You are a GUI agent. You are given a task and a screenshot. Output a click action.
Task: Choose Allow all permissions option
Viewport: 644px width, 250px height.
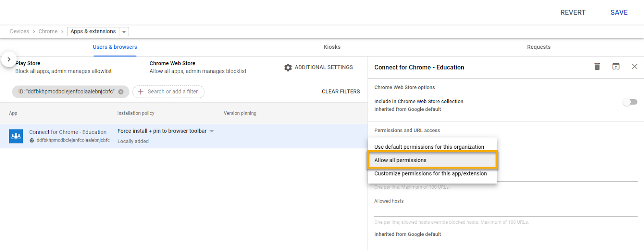coord(432,160)
